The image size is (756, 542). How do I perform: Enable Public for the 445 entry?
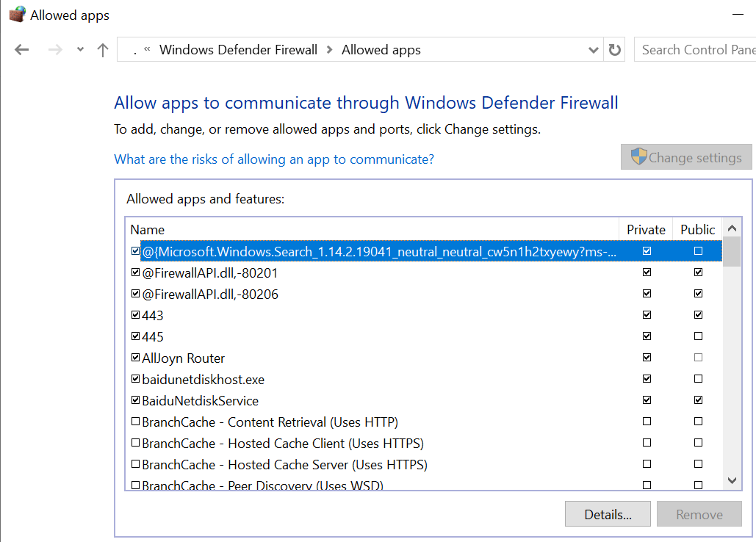(x=698, y=336)
